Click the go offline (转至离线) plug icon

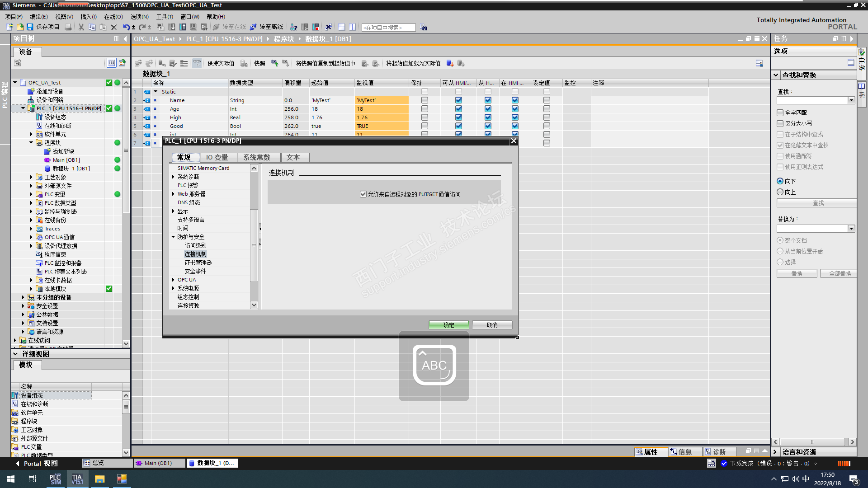253,27
